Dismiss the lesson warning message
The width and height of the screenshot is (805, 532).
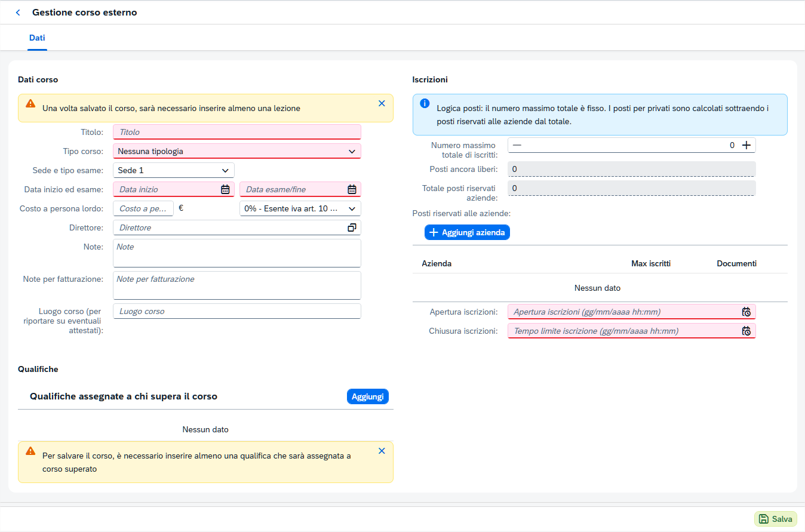(382, 103)
